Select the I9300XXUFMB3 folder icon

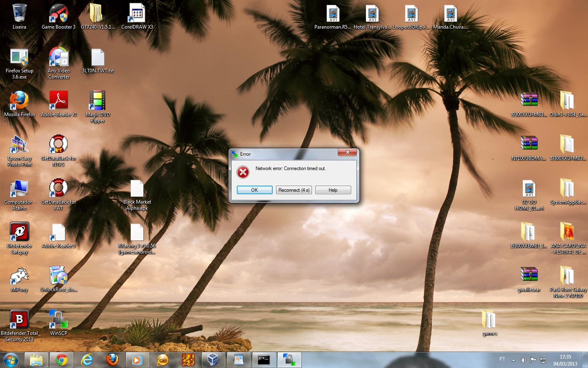click(568, 148)
